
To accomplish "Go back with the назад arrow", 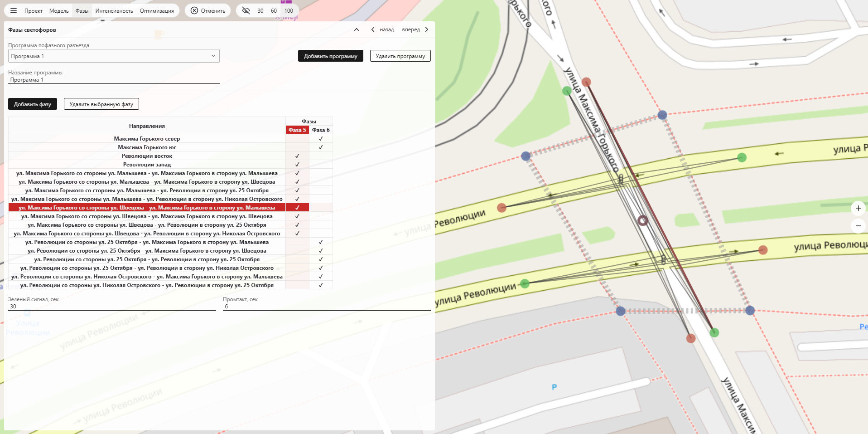I will coord(373,29).
